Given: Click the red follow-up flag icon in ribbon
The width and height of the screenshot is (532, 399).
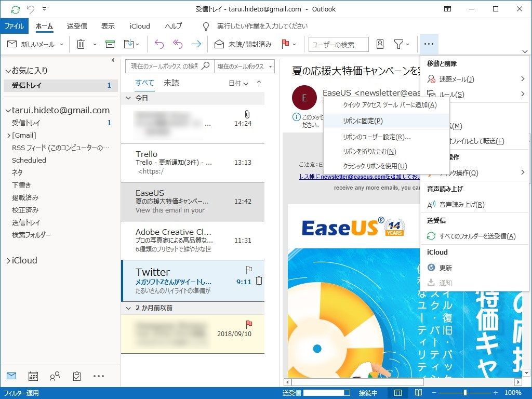Looking at the screenshot, I should coord(285,44).
